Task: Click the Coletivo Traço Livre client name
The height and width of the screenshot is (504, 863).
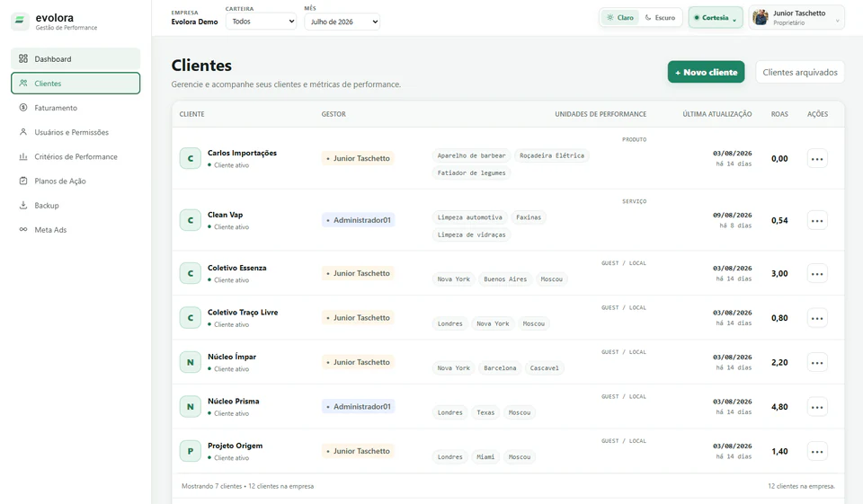Action: 243,313
